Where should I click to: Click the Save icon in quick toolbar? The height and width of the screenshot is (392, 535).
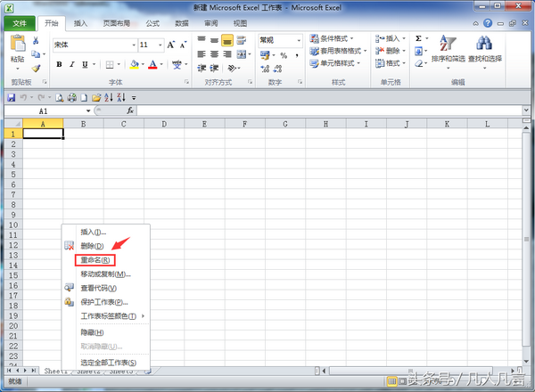point(12,96)
